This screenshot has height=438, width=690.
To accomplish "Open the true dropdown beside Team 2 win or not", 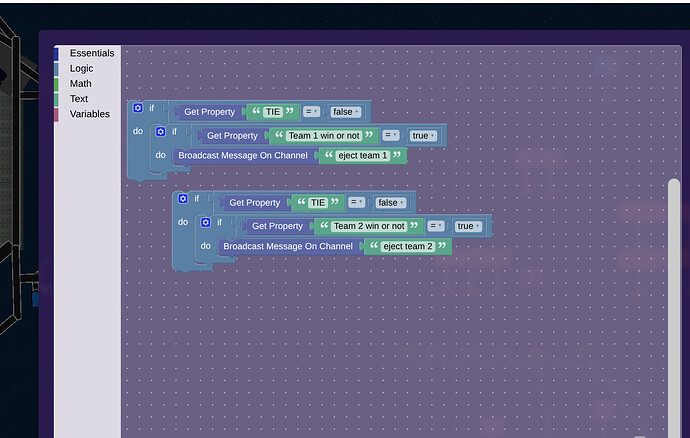I will pyautogui.click(x=467, y=226).
